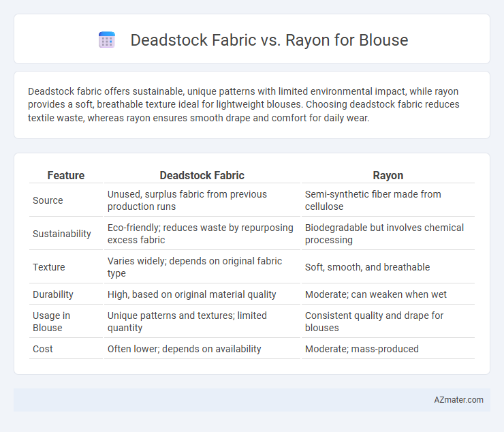Click the calendar grid icon beside the title
Image resolution: width=504 pixels, height=432 pixels.
[x=107, y=40]
